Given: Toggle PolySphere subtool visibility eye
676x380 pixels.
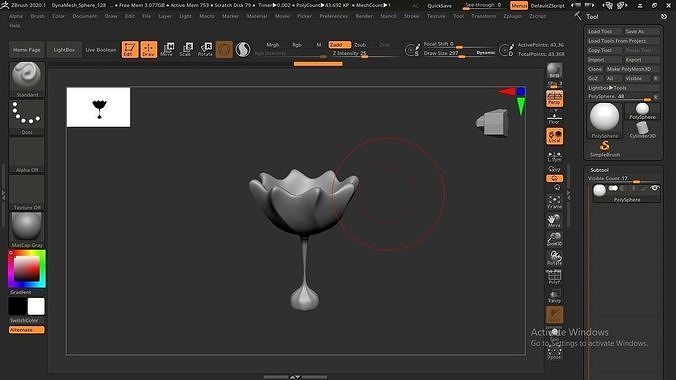Looking at the screenshot, I should [x=654, y=188].
